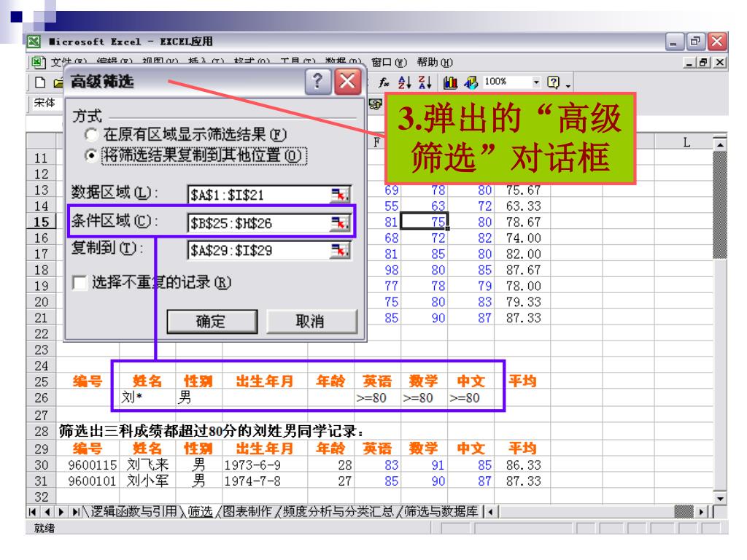Image resolution: width=747 pixels, height=560 pixels.
Task: Switch to 筛选与数据库 sheet tab
Action: [441, 512]
